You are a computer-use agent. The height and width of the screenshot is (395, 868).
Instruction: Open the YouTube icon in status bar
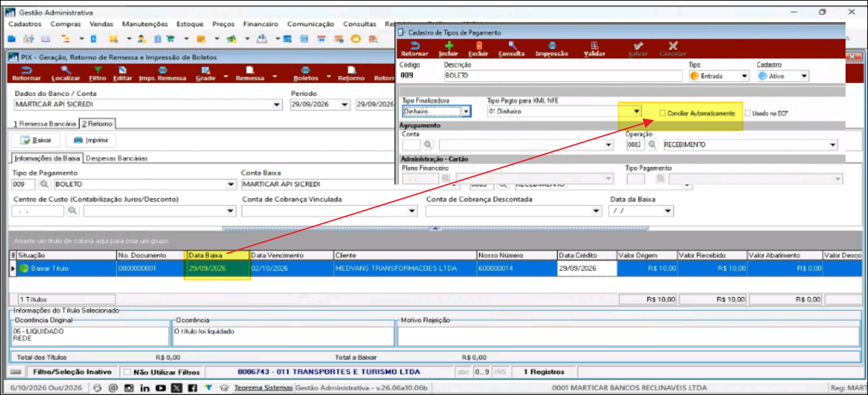click(161, 388)
